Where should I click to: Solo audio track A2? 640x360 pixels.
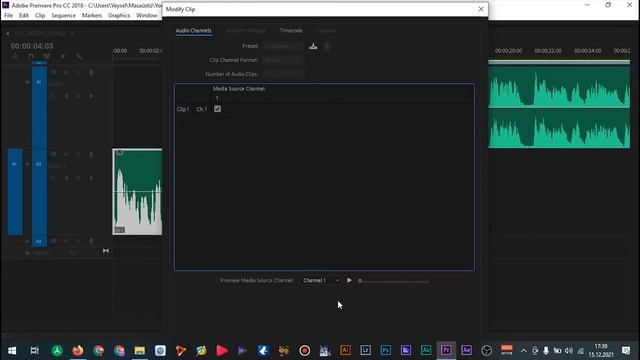[x=79, y=155]
